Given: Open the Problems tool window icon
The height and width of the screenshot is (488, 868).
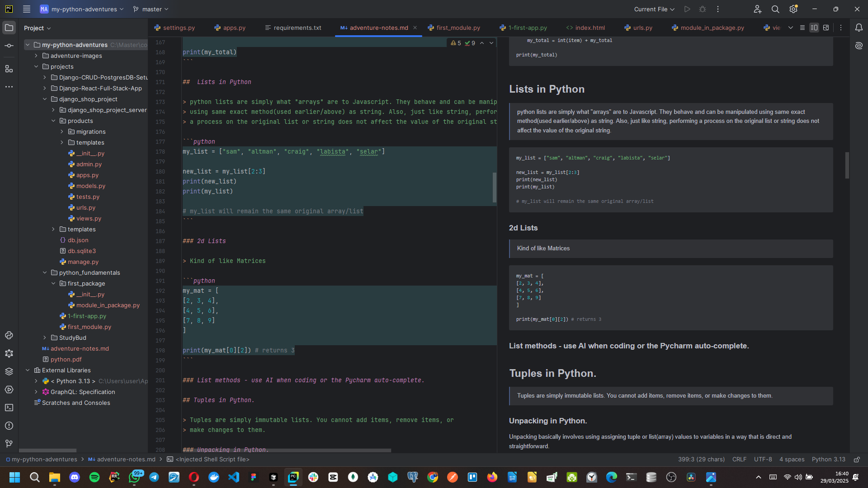Looking at the screenshot, I should (x=9, y=426).
